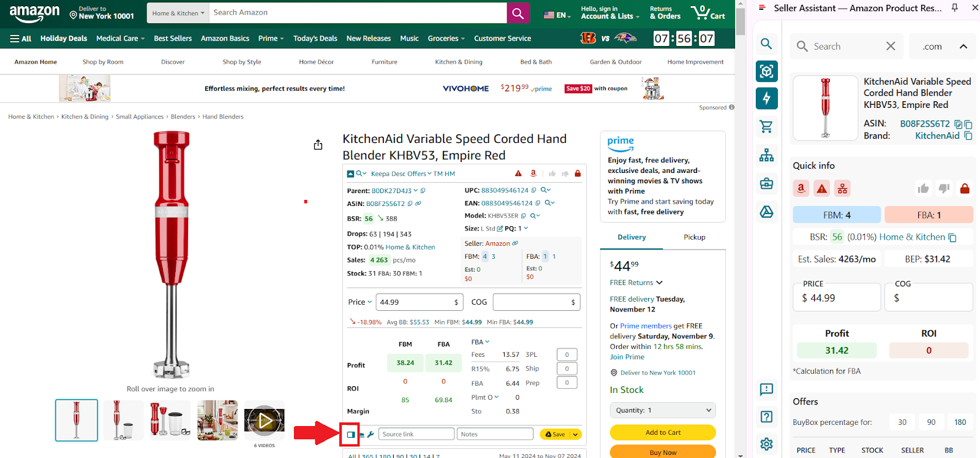Click the side panel icon in widget footer
This screenshot has height=458, width=980.
click(350, 435)
